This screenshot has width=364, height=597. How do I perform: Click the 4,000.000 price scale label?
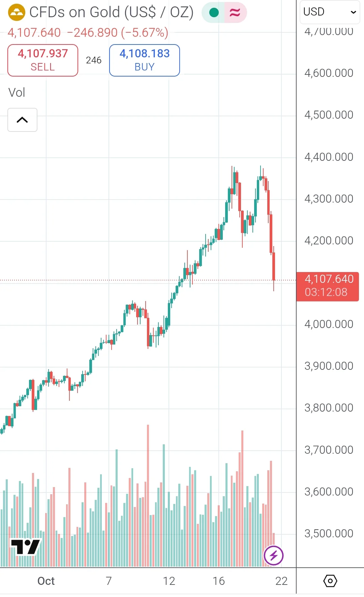coord(329,324)
